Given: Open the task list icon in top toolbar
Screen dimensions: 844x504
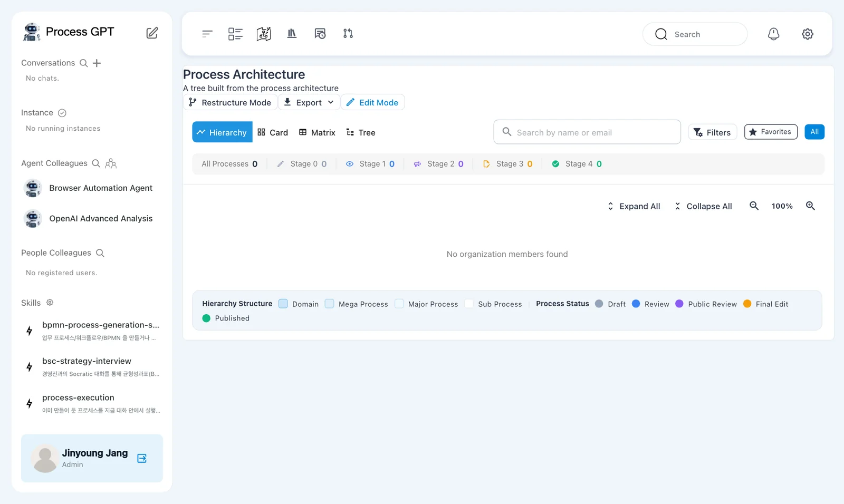Looking at the screenshot, I should (x=235, y=34).
